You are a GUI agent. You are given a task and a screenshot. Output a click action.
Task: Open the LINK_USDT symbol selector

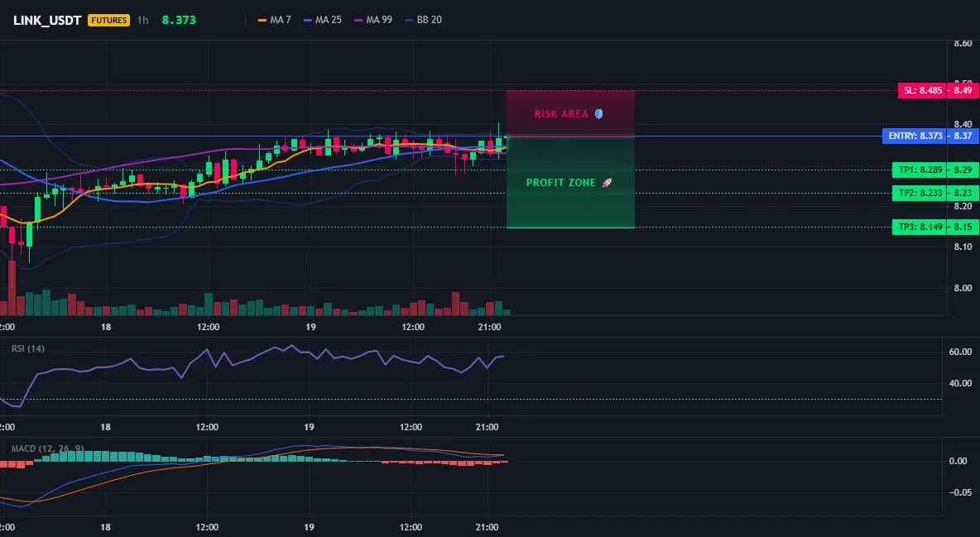tap(47, 20)
